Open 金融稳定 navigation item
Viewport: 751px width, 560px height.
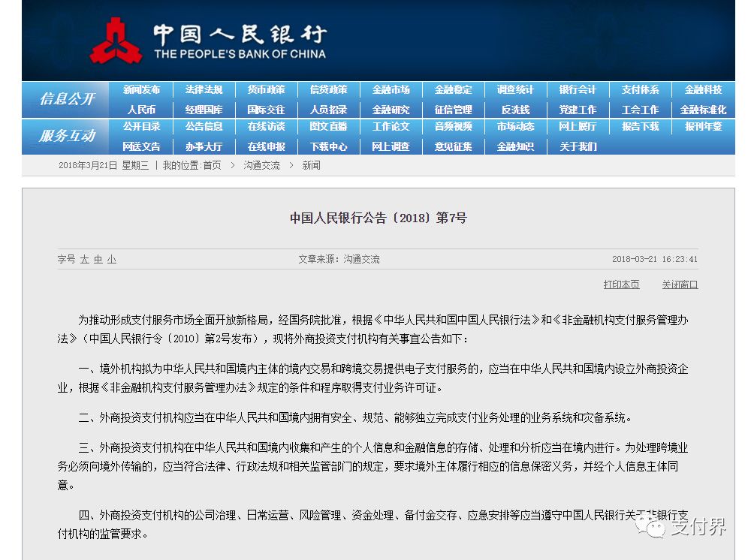[453, 89]
